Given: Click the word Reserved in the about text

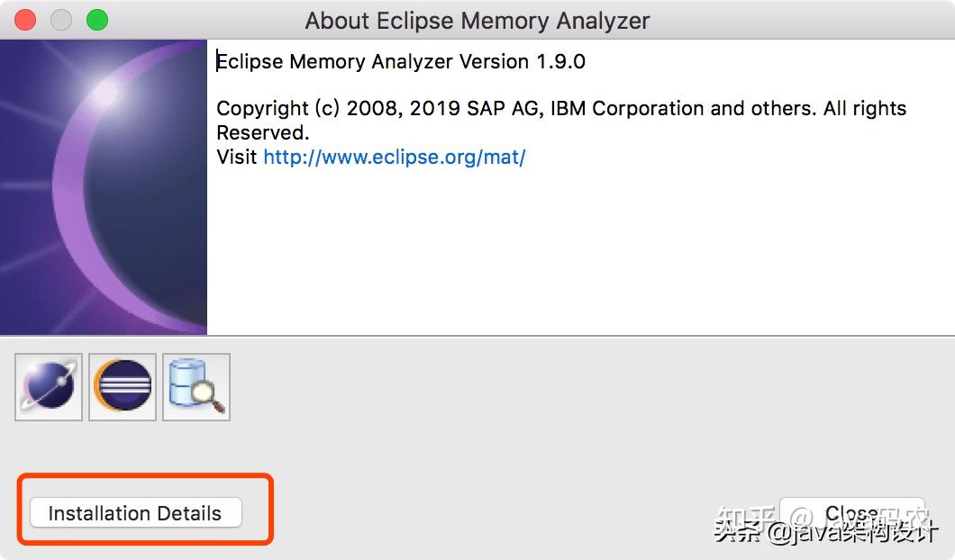Looking at the screenshot, I should [x=262, y=132].
